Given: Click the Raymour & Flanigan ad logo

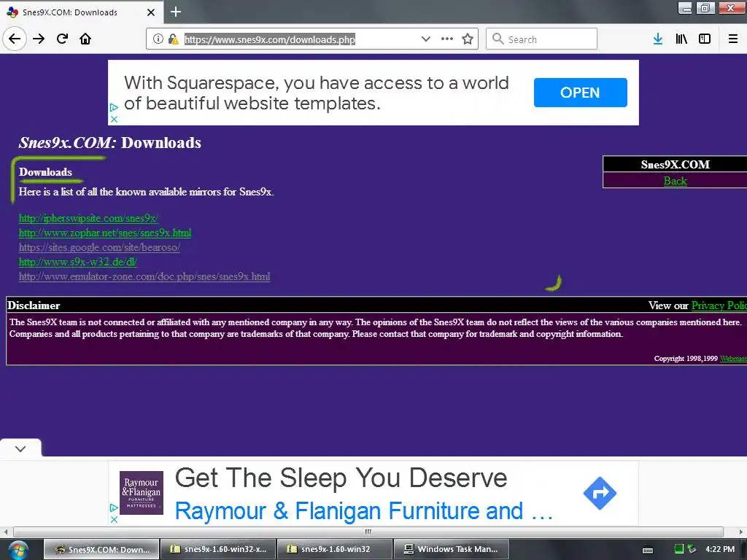Looking at the screenshot, I should coord(142,492).
